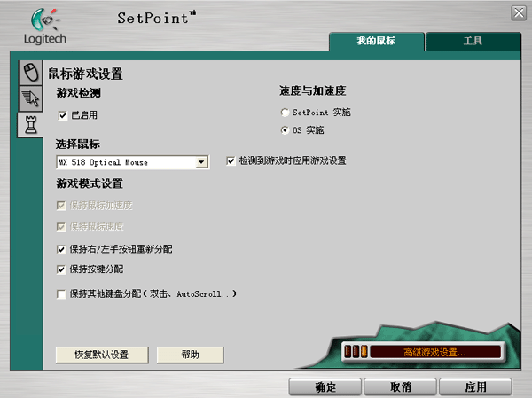Screen dimensions: 532x398
Task: Select the OS 实施 radio button
Action: click(285, 130)
